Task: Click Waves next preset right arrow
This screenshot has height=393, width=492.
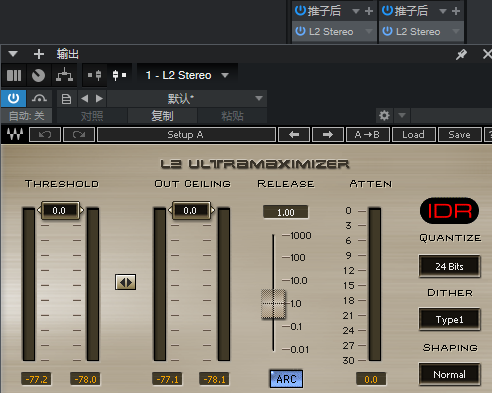Action: [x=328, y=135]
